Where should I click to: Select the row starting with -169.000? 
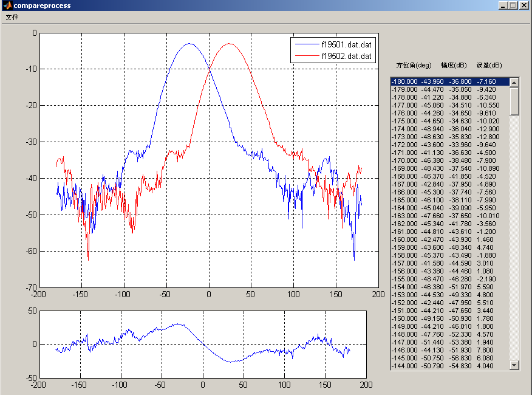(x=450, y=168)
